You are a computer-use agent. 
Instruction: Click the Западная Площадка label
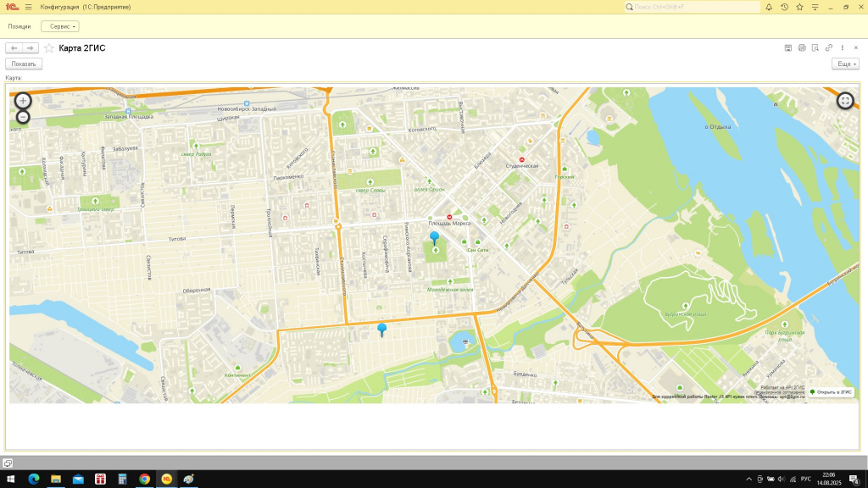click(129, 117)
